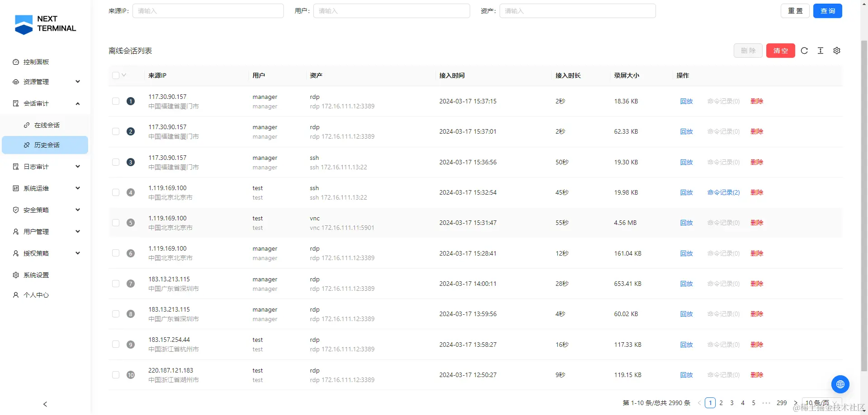Click dashboard icon beside 控制面板
The width and height of the screenshot is (868, 415).
tap(16, 62)
